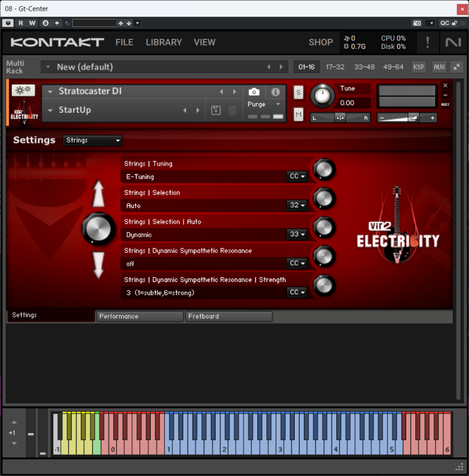Toggle the KSP multi script button
469x476 pixels.
(x=418, y=67)
